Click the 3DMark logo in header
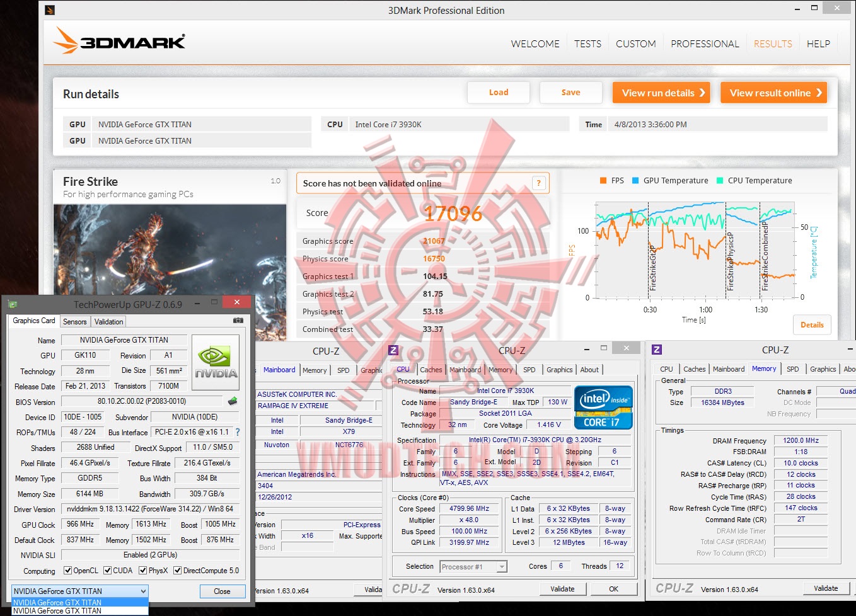 pos(120,41)
